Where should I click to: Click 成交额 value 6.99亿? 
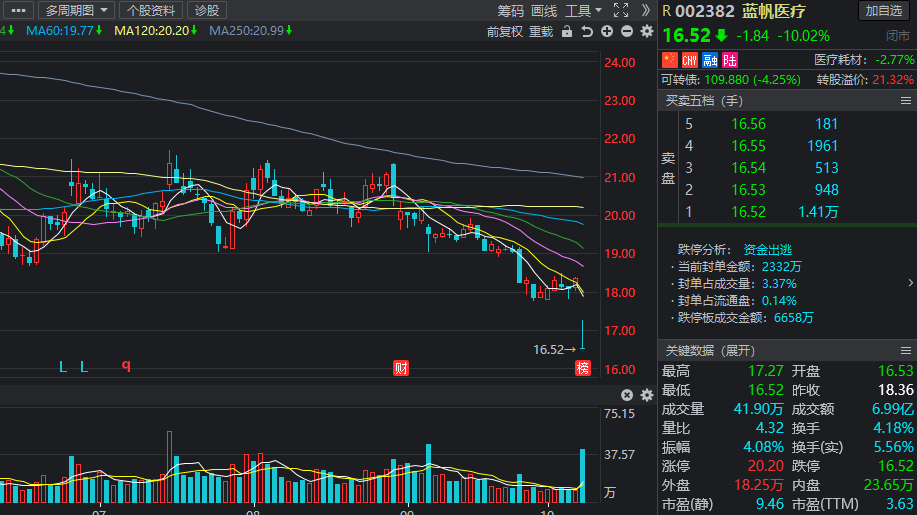coord(892,409)
